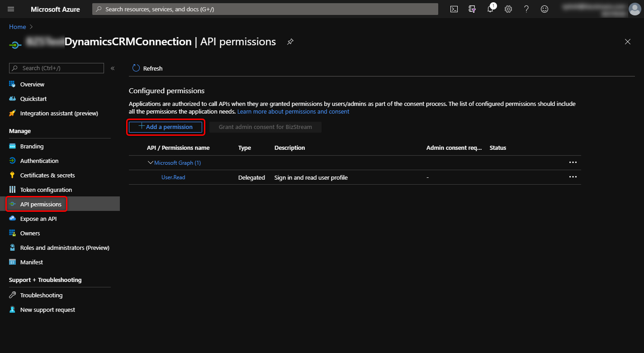The height and width of the screenshot is (353, 644).
Task: Open New support request label
Action: [47, 310]
